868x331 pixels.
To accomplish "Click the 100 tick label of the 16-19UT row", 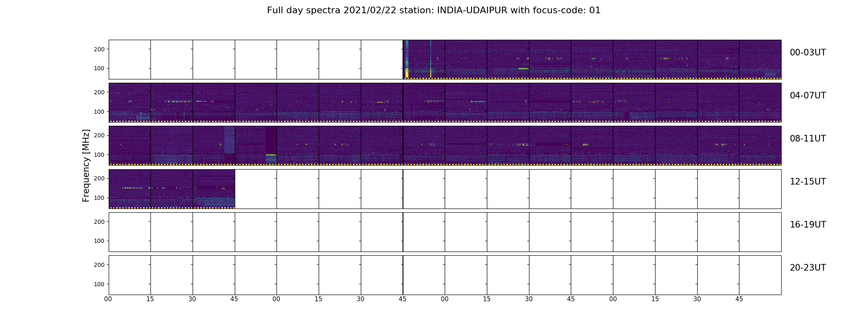I will (99, 241).
